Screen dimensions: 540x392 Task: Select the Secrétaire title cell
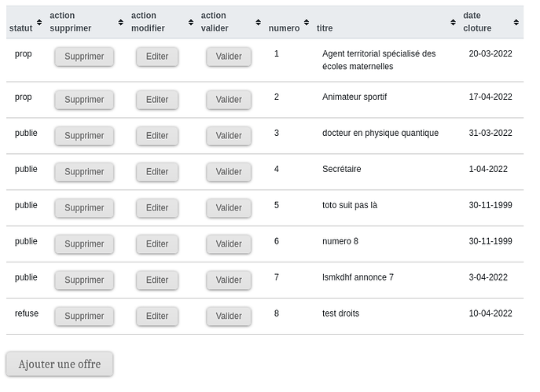342,169
